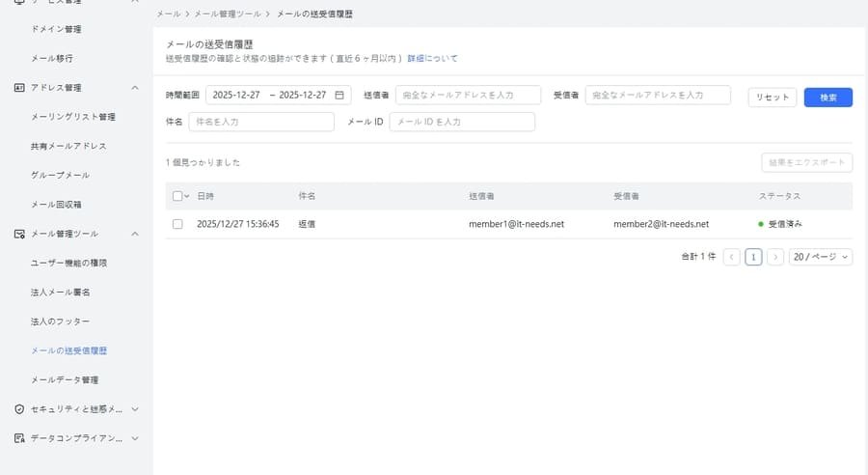Open 法人のフッター menu item
This screenshot has width=868, height=475.
pyautogui.click(x=60, y=321)
